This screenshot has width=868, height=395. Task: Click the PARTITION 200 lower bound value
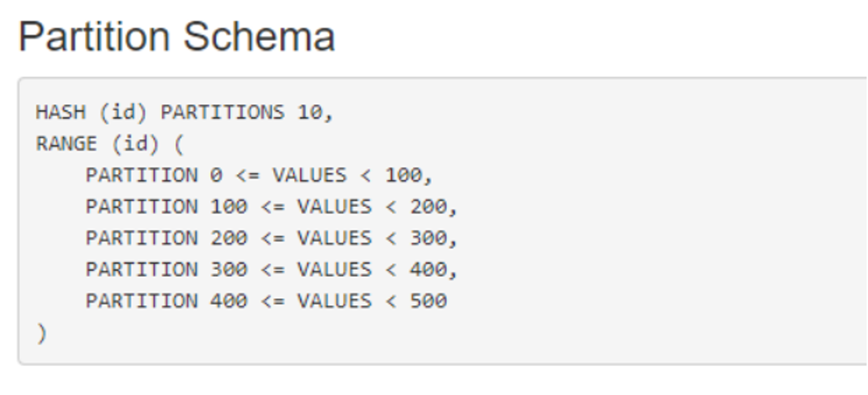(x=229, y=238)
